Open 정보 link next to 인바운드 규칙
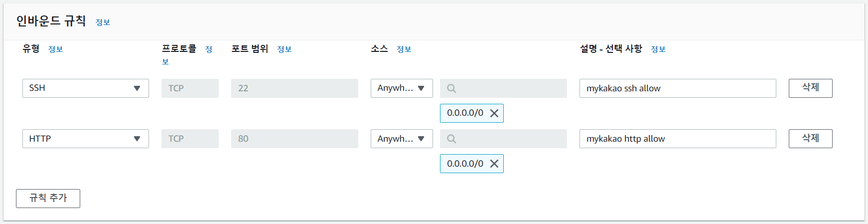Viewport: 868px width, 224px height. (x=103, y=22)
